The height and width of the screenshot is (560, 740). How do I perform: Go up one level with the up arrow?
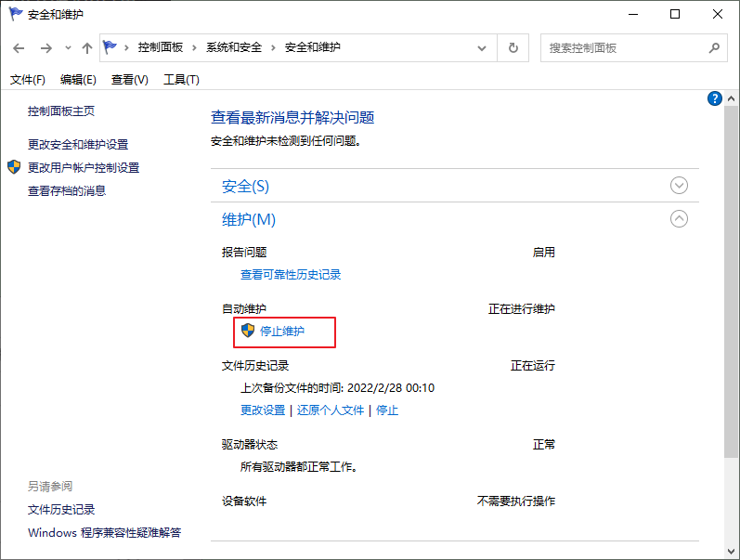click(x=87, y=47)
